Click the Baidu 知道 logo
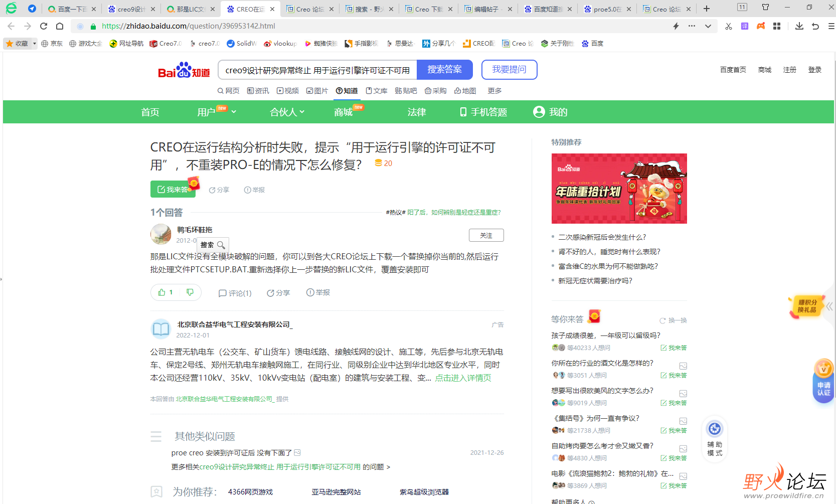This screenshot has height=504, width=836. (184, 71)
